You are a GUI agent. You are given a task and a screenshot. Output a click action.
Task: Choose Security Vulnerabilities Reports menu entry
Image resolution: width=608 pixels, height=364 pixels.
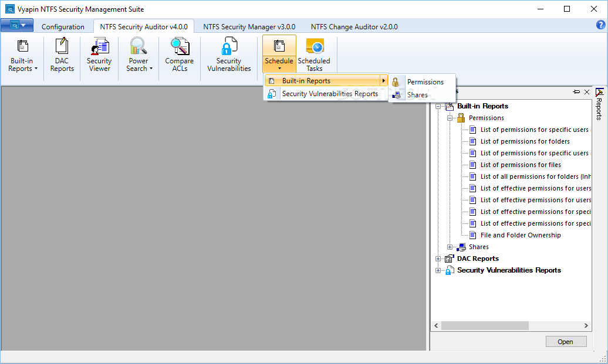coord(326,94)
